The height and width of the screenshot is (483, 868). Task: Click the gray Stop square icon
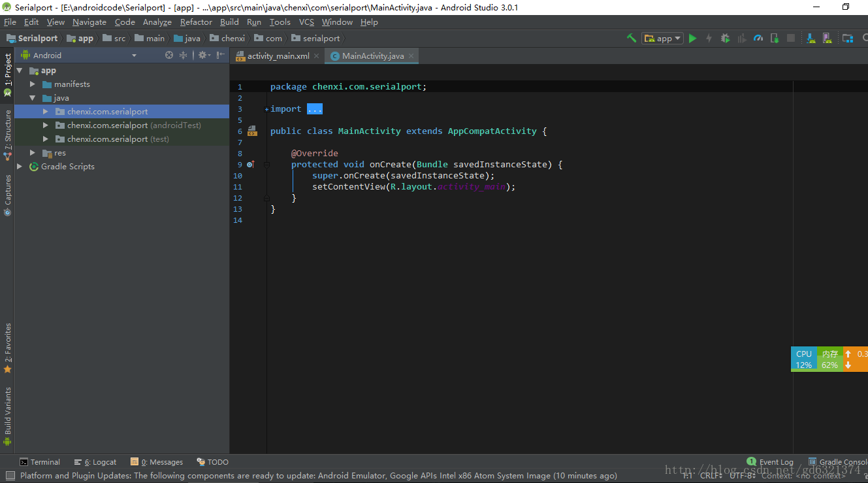[791, 38]
